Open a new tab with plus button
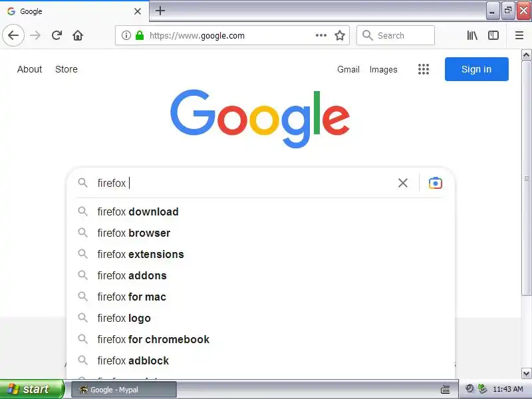The image size is (532, 399). pyautogui.click(x=160, y=11)
